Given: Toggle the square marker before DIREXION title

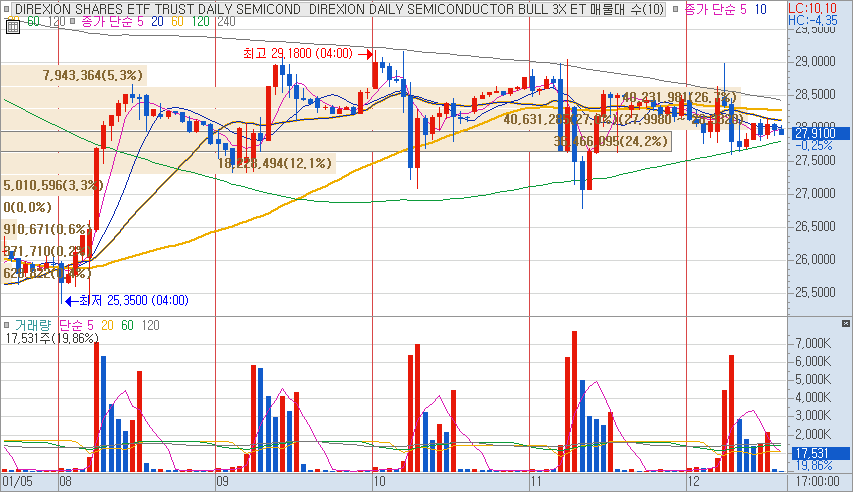Looking at the screenshot, I should pyautogui.click(x=7, y=9).
